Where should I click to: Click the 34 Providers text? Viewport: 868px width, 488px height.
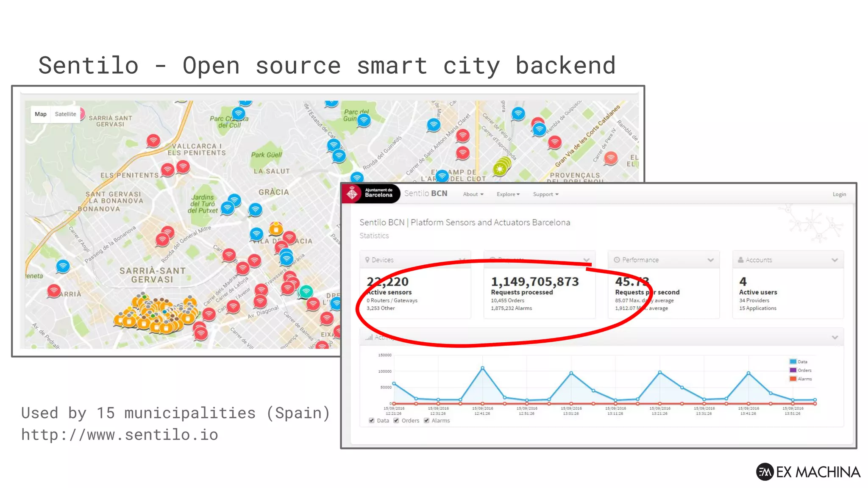[754, 300]
